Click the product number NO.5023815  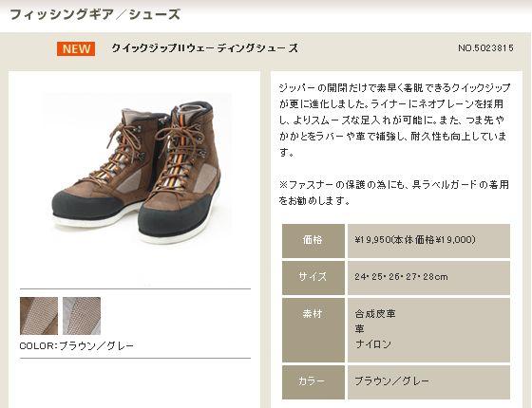click(485, 48)
